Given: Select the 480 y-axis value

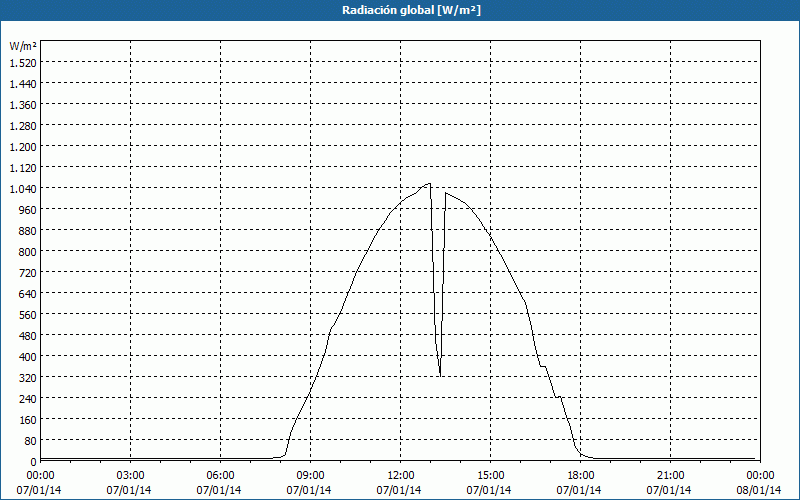Looking at the screenshot, I should pyautogui.click(x=28, y=336).
